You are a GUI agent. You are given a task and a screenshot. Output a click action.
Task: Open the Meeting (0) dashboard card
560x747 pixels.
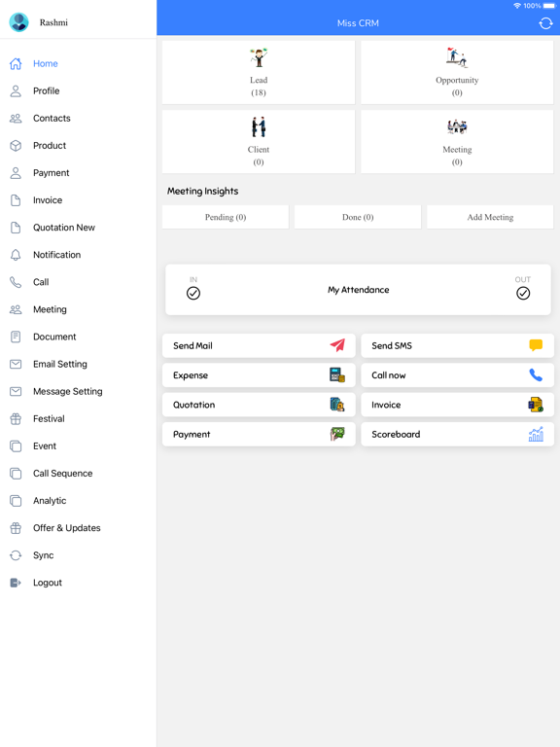pos(457,141)
